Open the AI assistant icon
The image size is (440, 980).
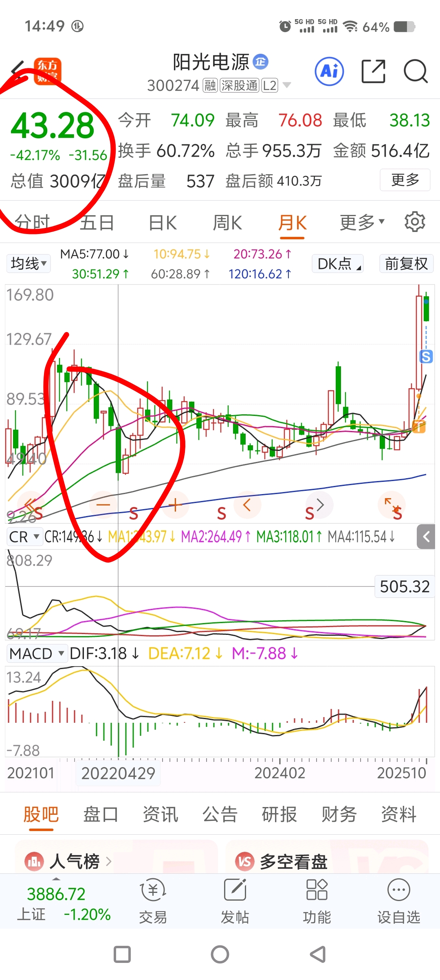(329, 71)
